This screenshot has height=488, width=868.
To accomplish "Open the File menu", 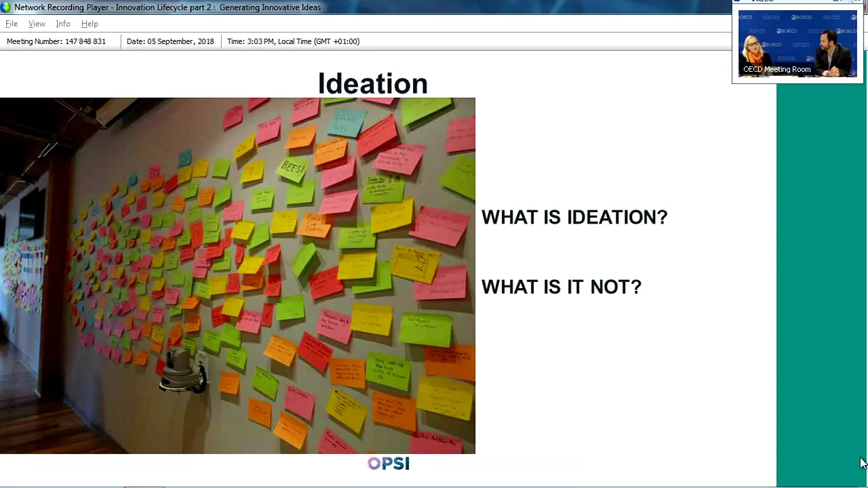I will (12, 24).
